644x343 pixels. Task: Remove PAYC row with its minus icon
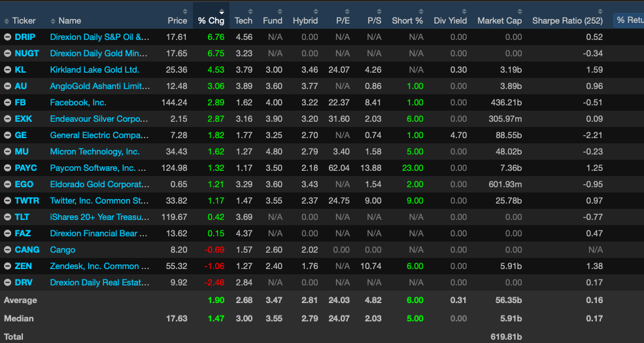pos(7,168)
